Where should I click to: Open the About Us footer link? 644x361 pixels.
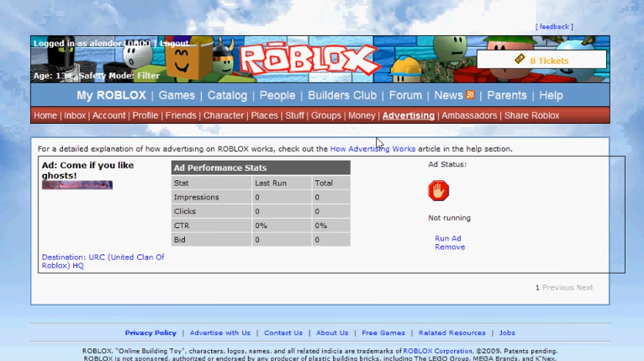coord(332,333)
